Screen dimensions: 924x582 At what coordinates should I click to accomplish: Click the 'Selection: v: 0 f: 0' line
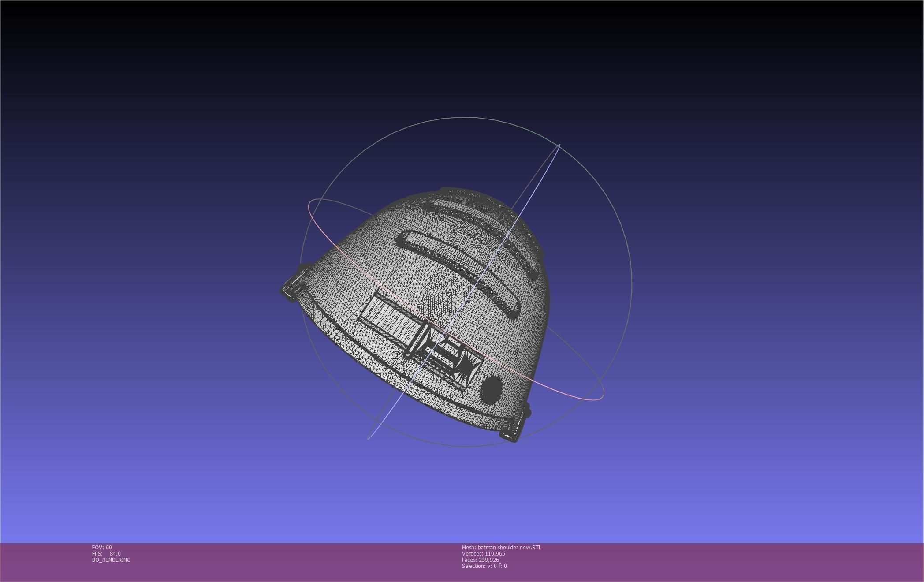tap(484, 566)
